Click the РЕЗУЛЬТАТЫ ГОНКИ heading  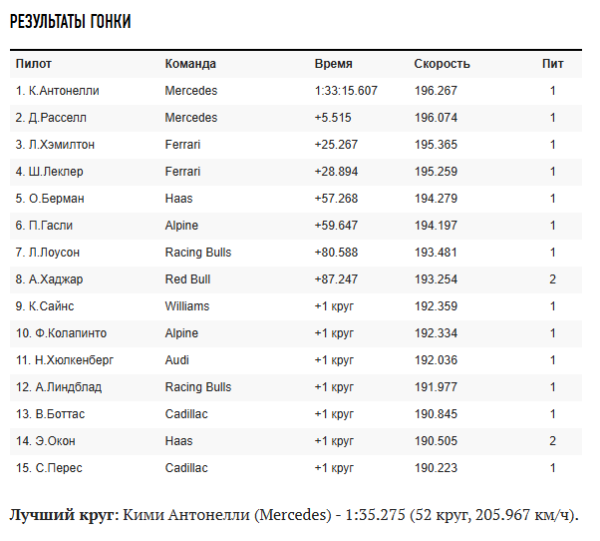70,21
